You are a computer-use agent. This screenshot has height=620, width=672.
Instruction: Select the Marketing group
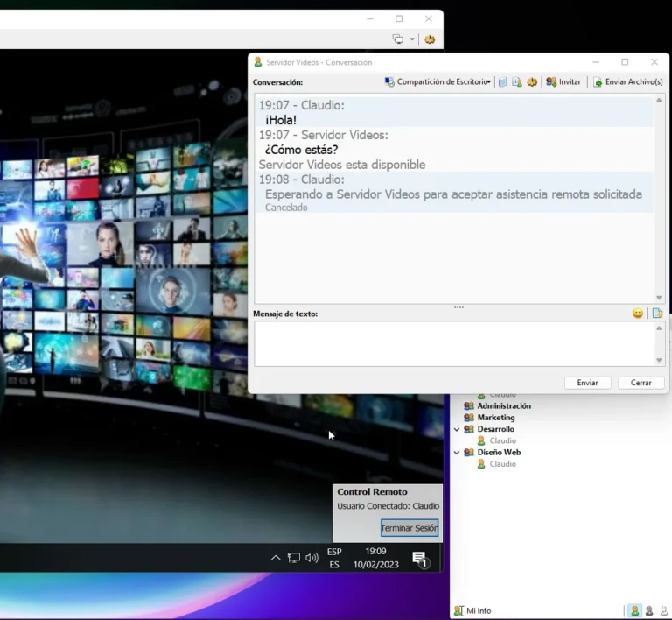coord(495,418)
